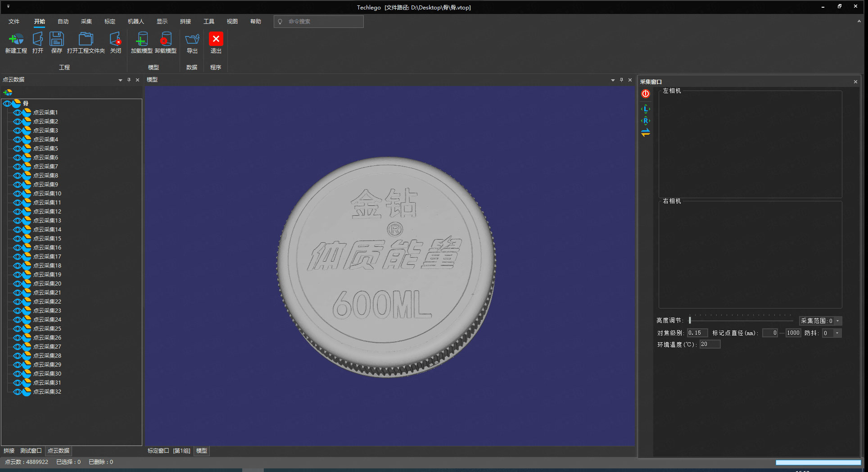Switch to the 测试窗口 bottom tab
The image size is (868, 472).
[x=31, y=451]
